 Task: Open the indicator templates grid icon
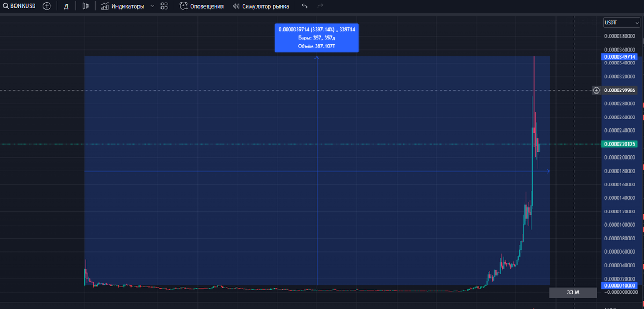(164, 6)
